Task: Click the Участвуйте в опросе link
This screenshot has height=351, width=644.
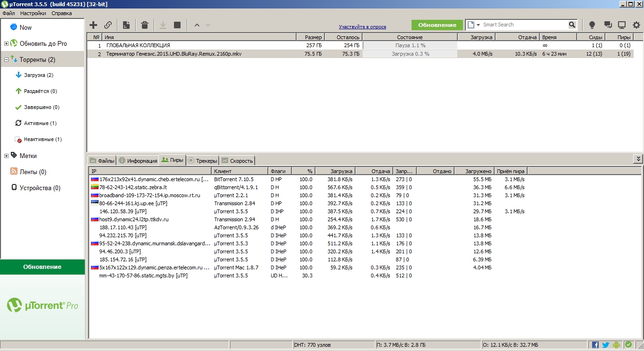Action: 362,27
